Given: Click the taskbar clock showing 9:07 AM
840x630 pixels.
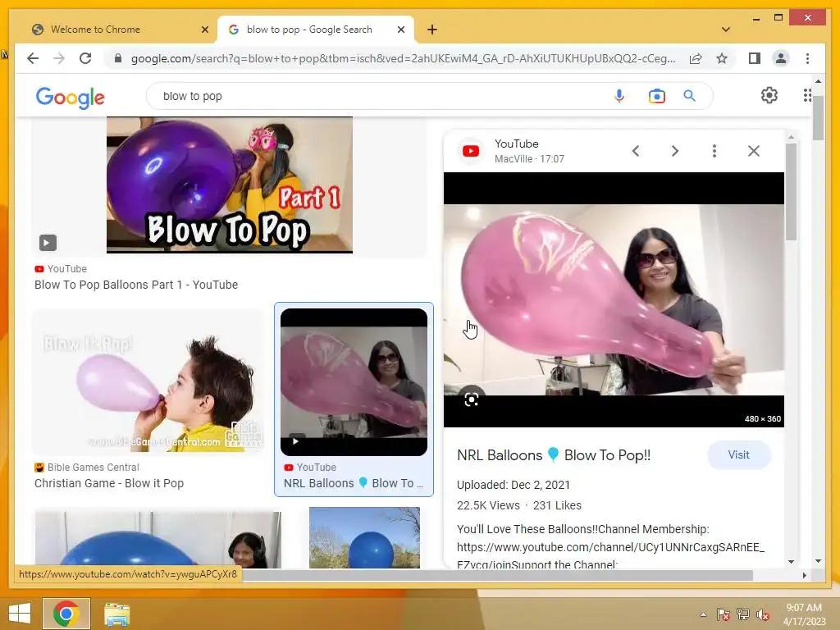Looking at the screenshot, I should coord(804,614).
